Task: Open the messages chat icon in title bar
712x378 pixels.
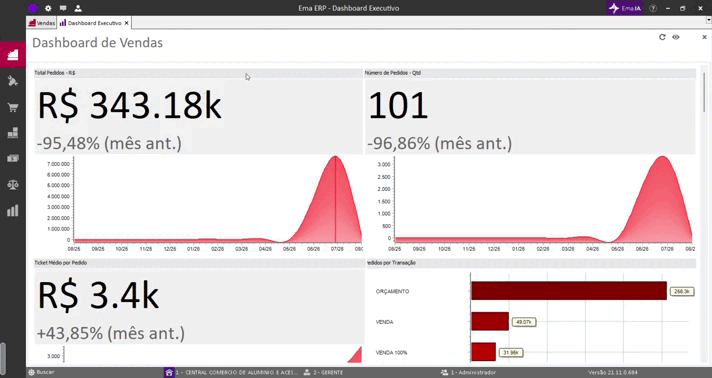Action: pyautogui.click(x=63, y=8)
